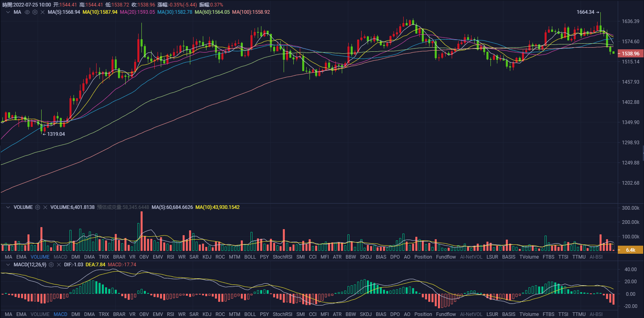Select TVolume tab in upper indicator row
The width and height of the screenshot is (644, 318).
(529, 257)
